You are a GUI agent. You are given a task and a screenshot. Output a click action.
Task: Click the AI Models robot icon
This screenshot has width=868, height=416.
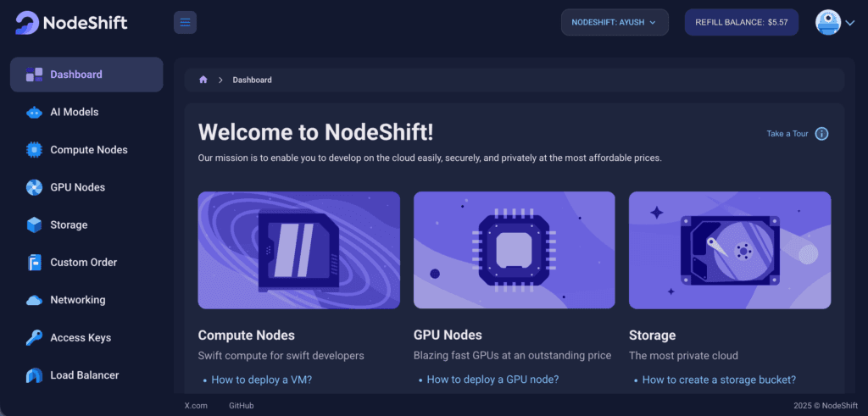point(34,112)
